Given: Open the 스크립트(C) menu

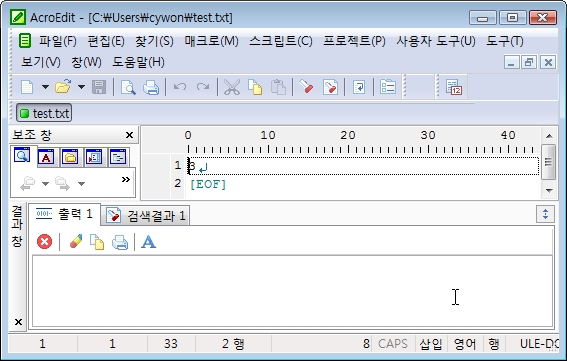Looking at the screenshot, I should (281, 41).
